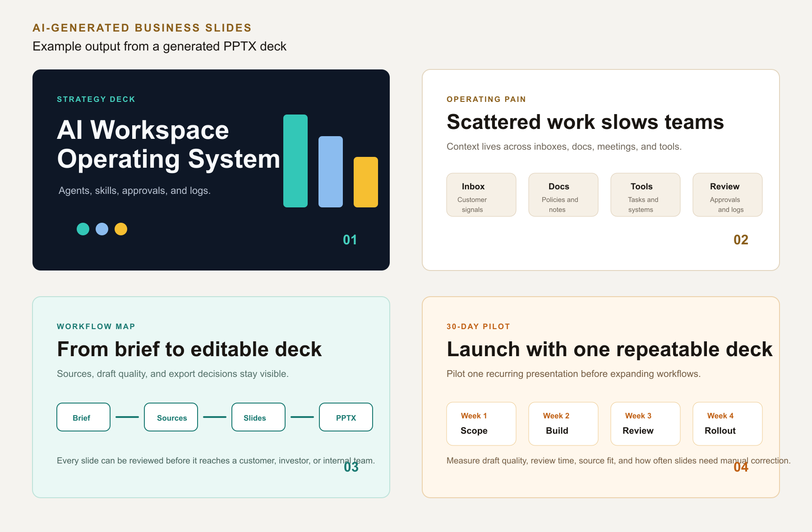This screenshot has width=812, height=532.
Task: Open the AI Workspace Operating System slide
Action: coord(211,170)
